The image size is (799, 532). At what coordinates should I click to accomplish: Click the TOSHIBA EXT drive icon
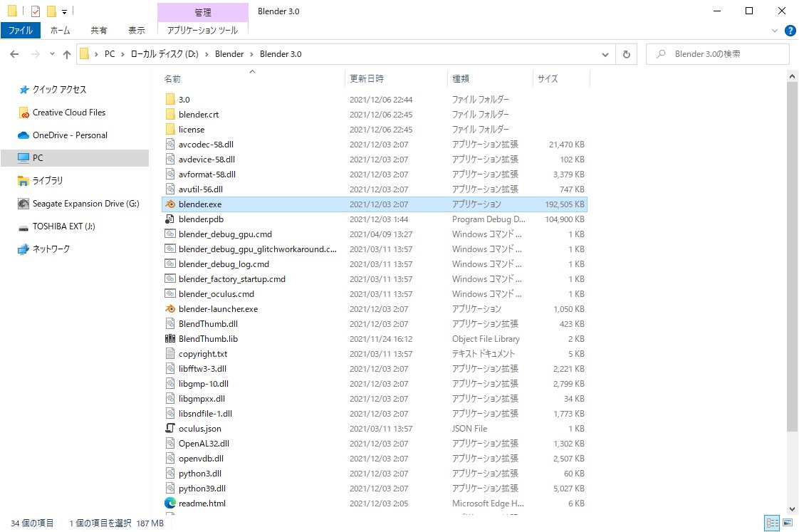click(x=23, y=227)
